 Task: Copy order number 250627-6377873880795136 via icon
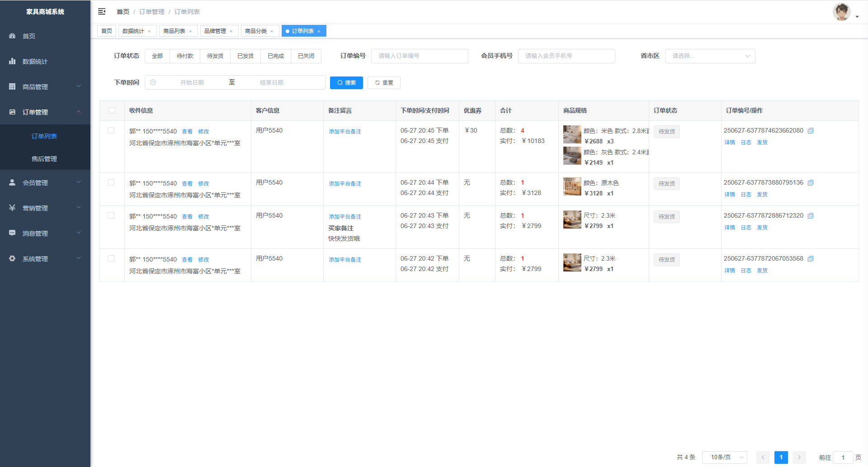[x=811, y=183]
